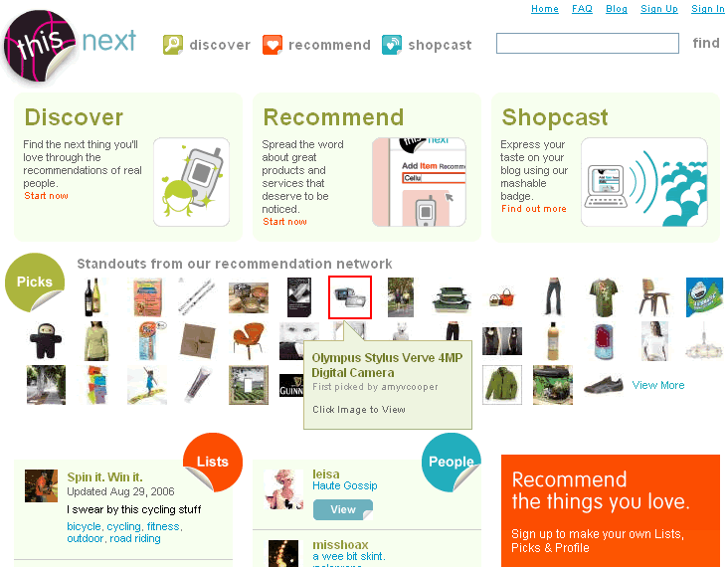
Task: Click the ThisNext logo
Action: coord(70,46)
